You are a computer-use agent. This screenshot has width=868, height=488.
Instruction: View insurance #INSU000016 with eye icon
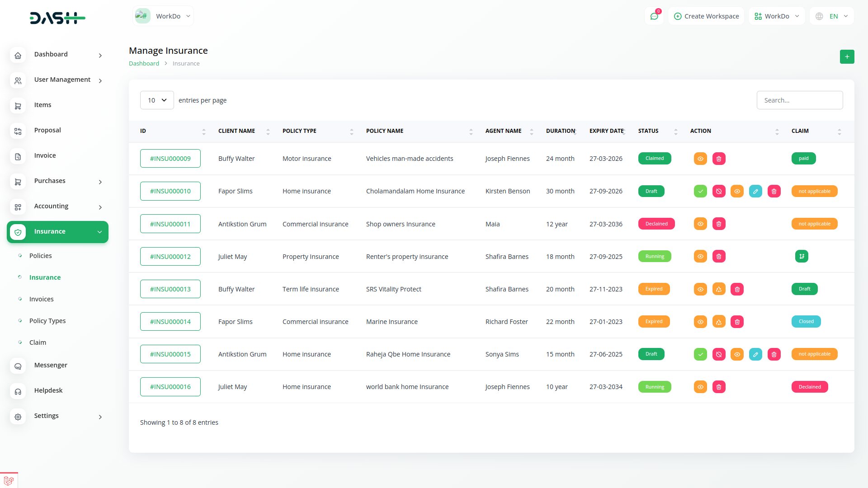(700, 387)
